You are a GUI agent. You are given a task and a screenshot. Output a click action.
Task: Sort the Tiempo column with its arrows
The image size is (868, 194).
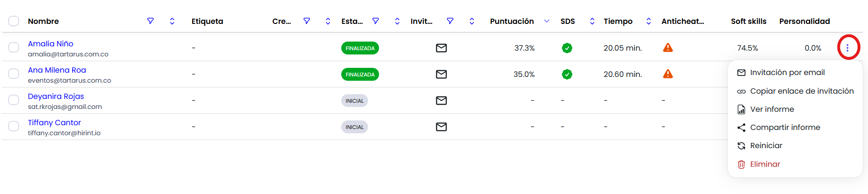pyautogui.click(x=649, y=21)
